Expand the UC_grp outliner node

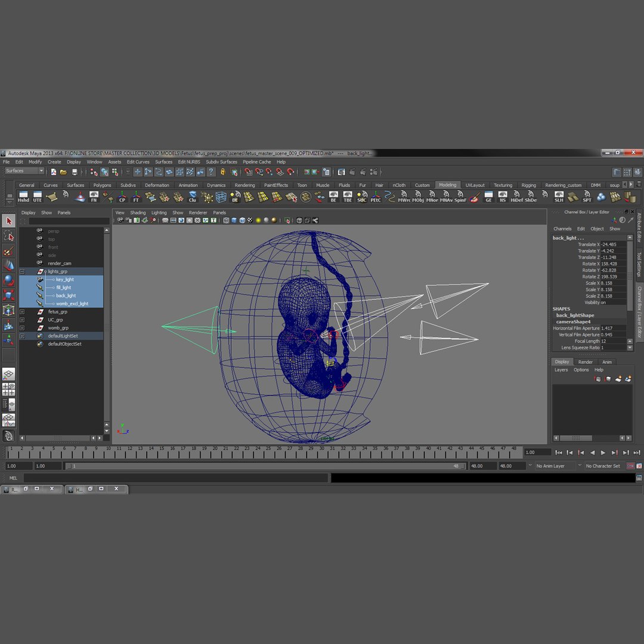22,320
